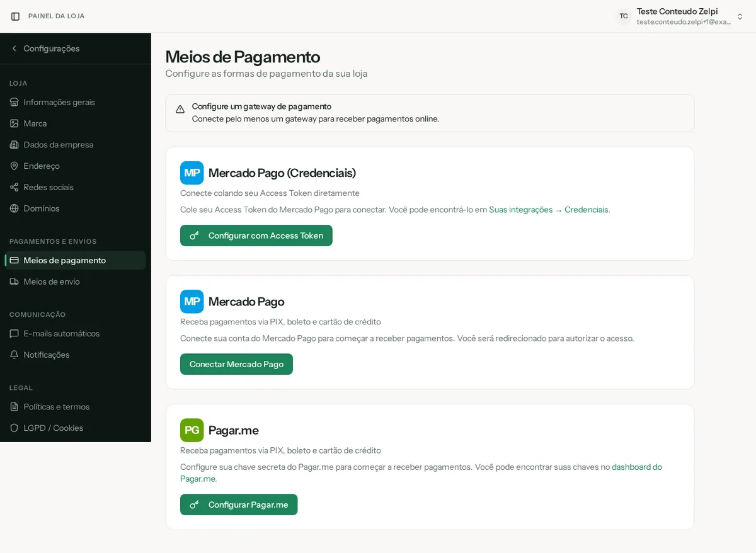Toggle the sidebar panel icon

pyautogui.click(x=15, y=16)
